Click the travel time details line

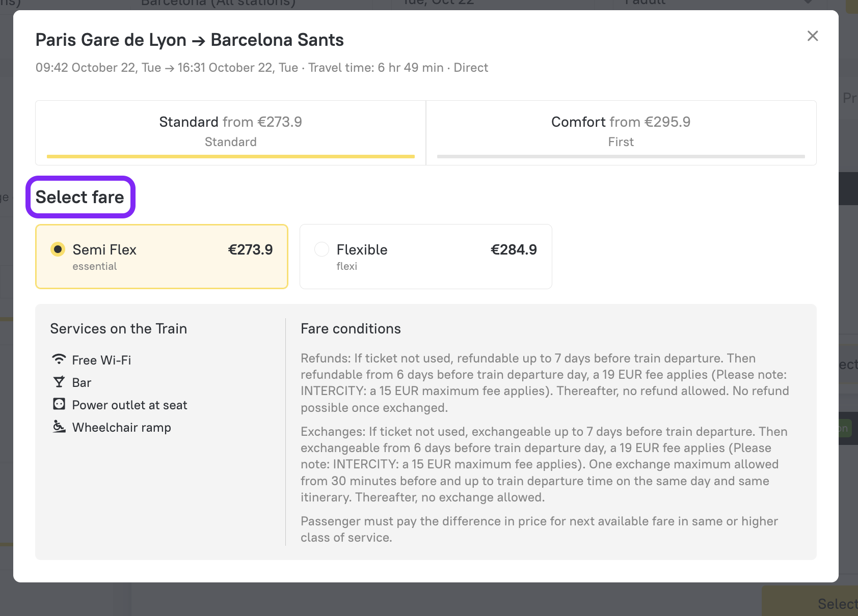[261, 68]
